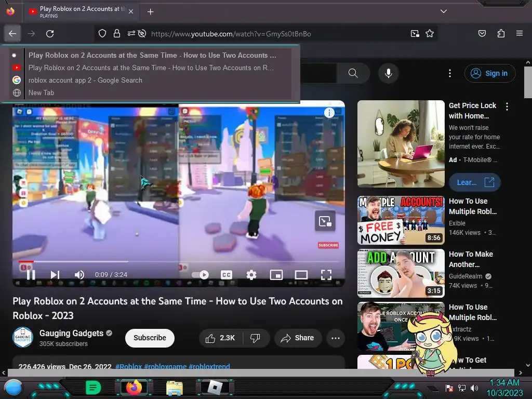Select the current-page entry in the back history list
The width and height of the screenshot is (532, 399).
[x=151, y=55]
